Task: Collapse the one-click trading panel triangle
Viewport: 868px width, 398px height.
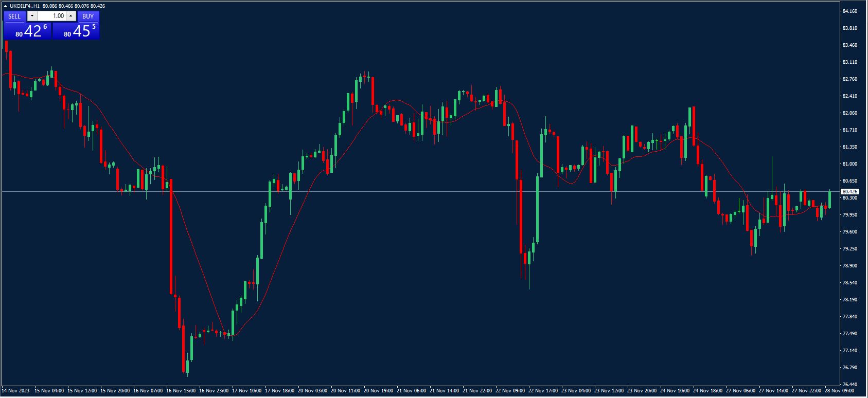Action: pos(5,6)
